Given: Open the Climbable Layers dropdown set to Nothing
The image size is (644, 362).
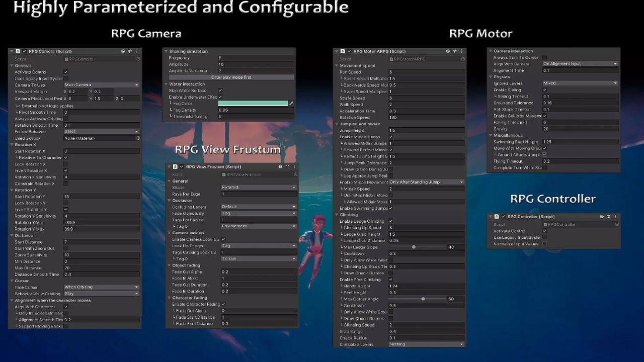Looking at the screenshot, I should pos(426,344).
